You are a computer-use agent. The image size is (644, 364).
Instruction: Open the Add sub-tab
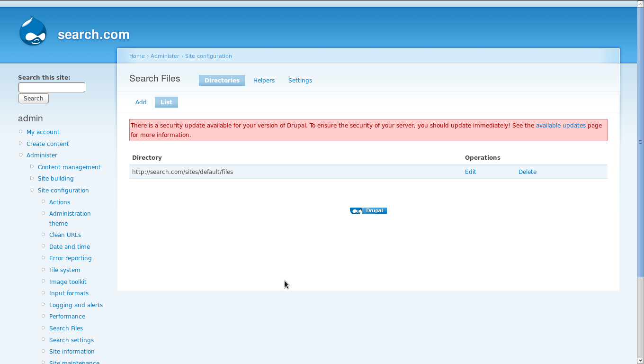[x=141, y=102]
